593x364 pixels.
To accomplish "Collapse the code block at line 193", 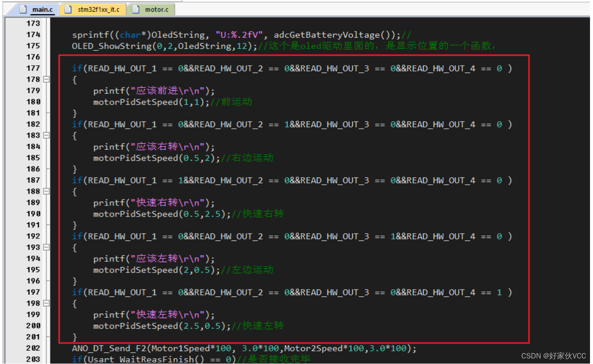I will point(46,247).
